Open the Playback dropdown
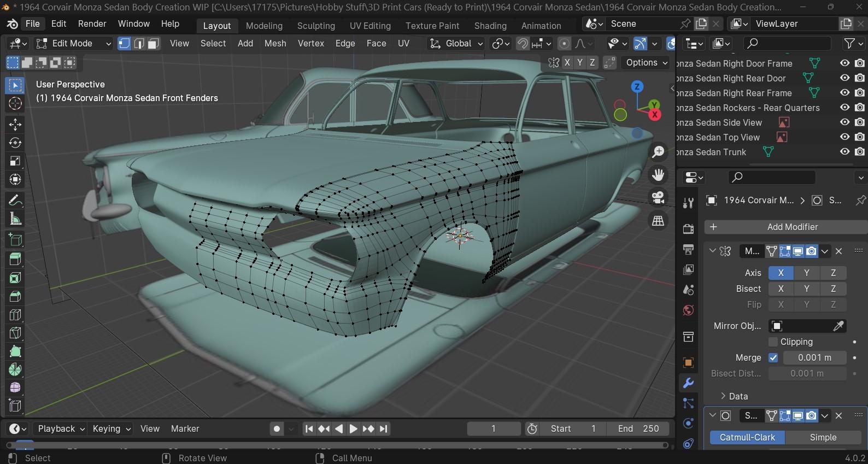This screenshot has height=464, width=868. coord(60,429)
